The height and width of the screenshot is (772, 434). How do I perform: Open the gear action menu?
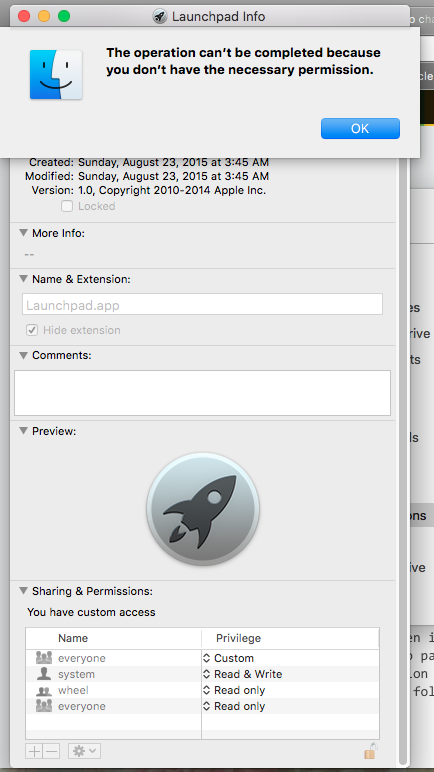[x=84, y=751]
